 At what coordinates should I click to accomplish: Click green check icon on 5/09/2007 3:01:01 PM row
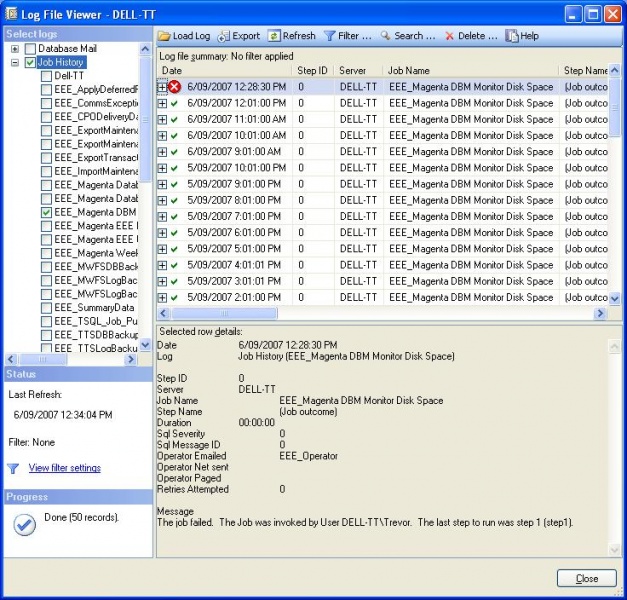click(x=174, y=282)
